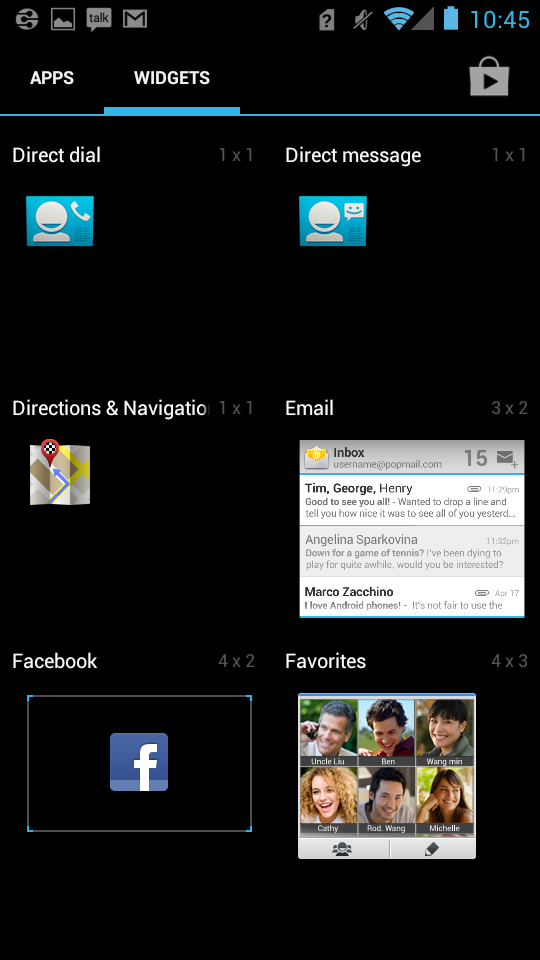Tap the Angelina Sparkovina email row

[x=412, y=551]
